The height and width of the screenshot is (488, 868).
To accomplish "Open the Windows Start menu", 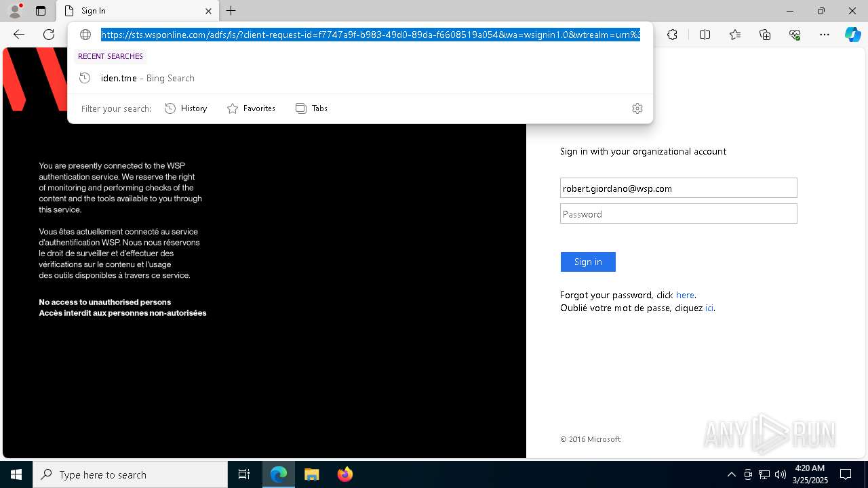I will [x=16, y=474].
